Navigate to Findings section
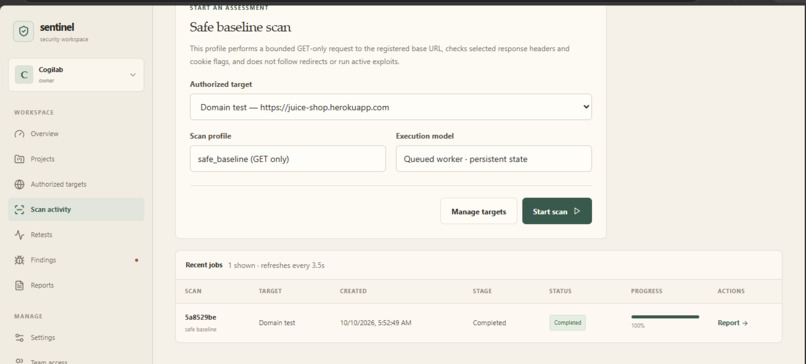Image resolution: width=806 pixels, height=364 pixels. click(x=76, y=260)
